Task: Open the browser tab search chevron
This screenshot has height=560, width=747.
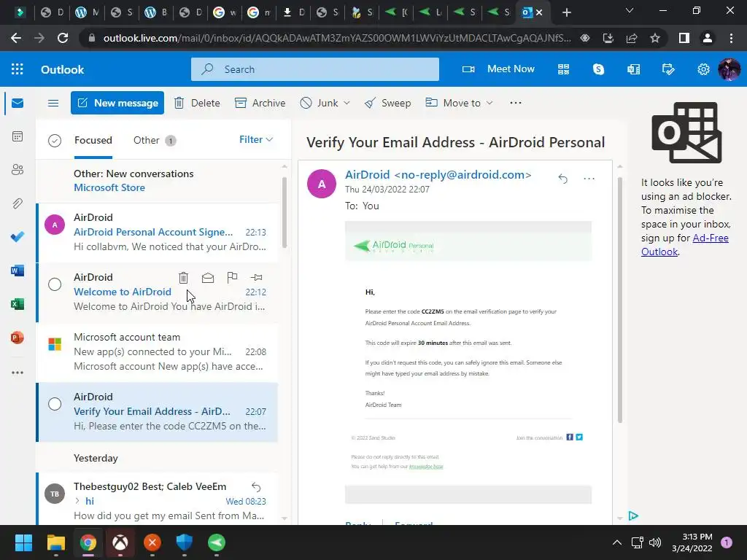Action: point(630,10)
